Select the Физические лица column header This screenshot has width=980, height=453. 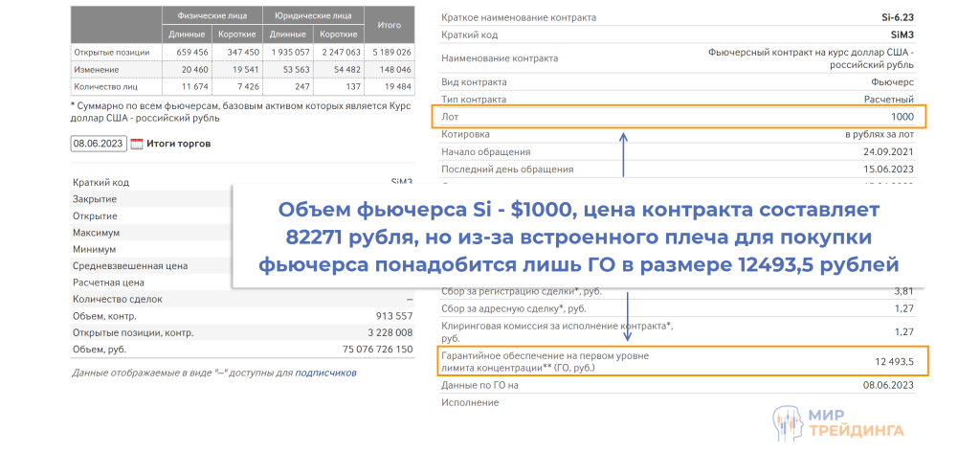pos(201,16)
